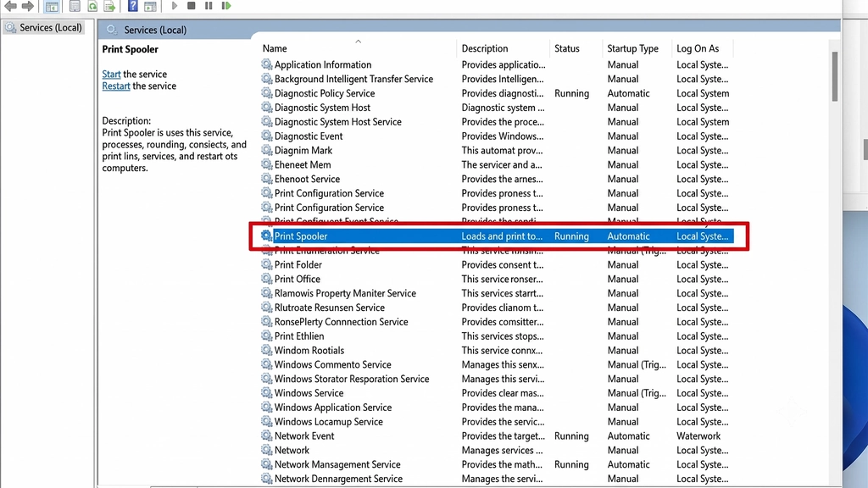Click the gear icon beside Diagnostic Policy Service
Screen dimensions: 868x488
[x=267, y=93]
